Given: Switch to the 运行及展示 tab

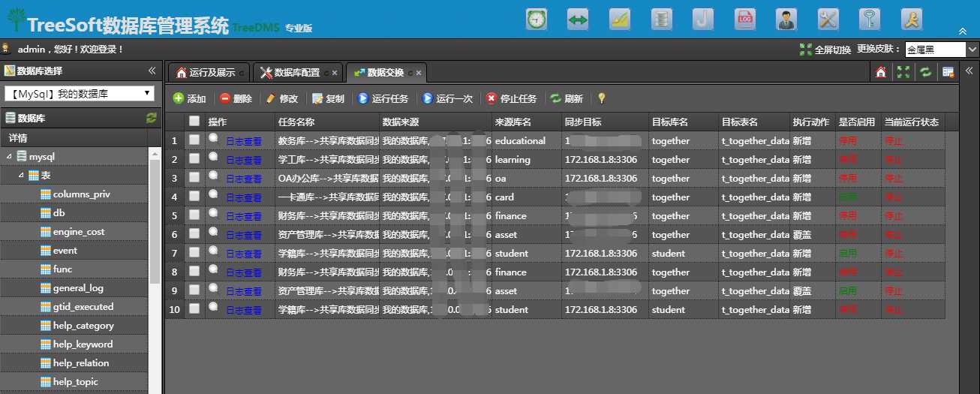Looking at the screenshot, I should click(x=209, y=73).
